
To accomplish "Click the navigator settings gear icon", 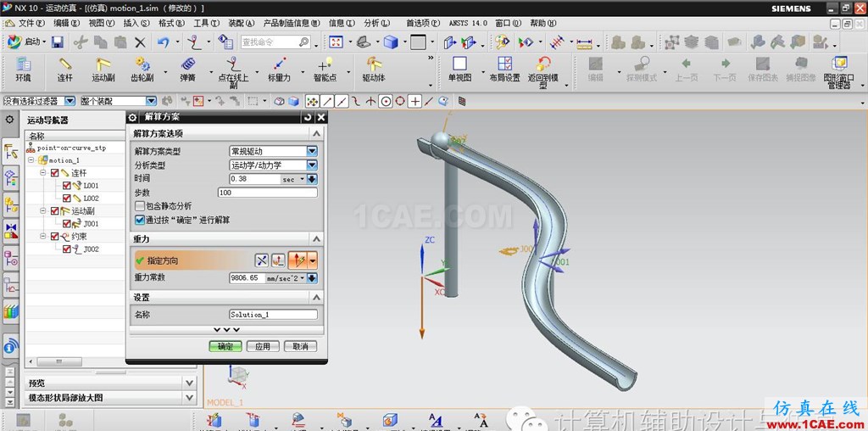I will (9, 119).
